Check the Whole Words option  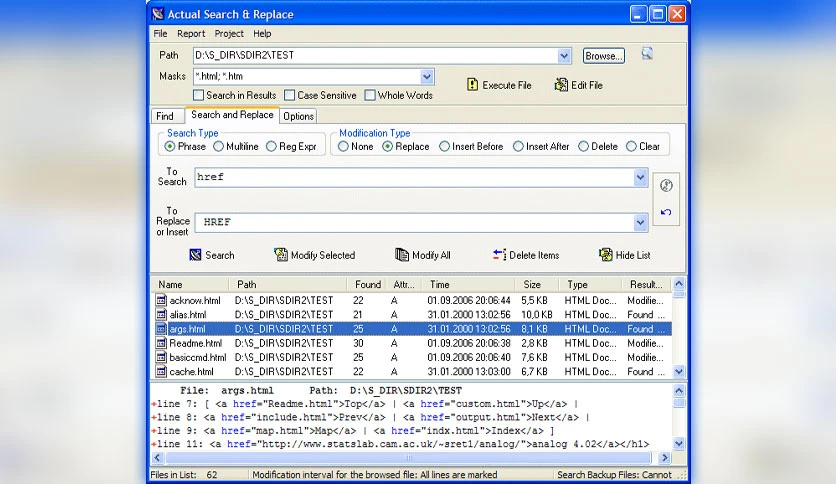370,95
